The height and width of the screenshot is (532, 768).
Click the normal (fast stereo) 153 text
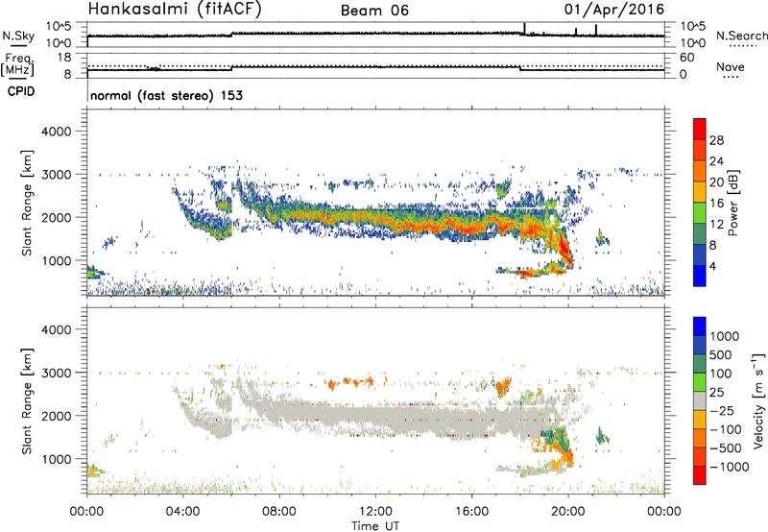click(166, 95)
